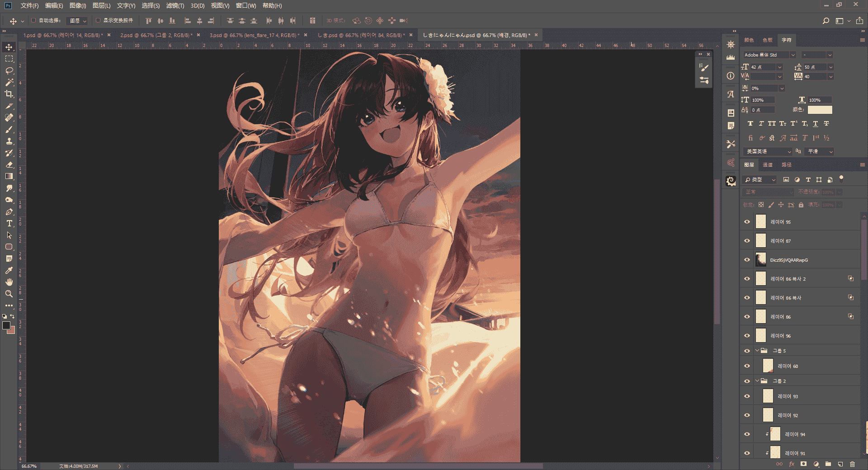The width and height of the screenshot is (868, 470).
Task: Select the Eyedropper tool
Action: (x=9, y=270)
